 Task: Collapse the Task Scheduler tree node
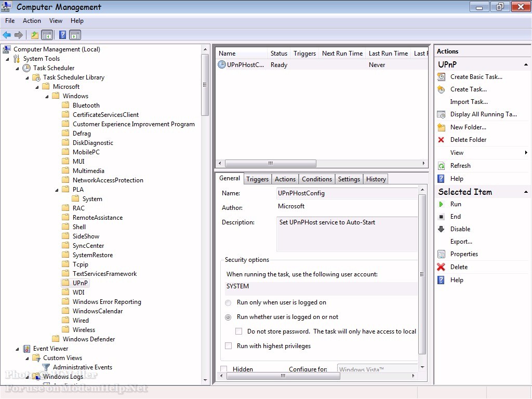click(17, 68)
